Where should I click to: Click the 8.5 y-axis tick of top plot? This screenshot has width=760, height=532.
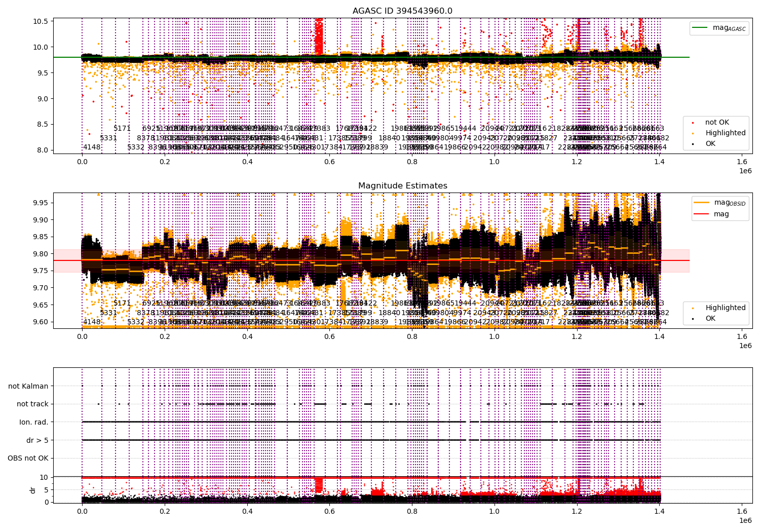tap(43, 124)
